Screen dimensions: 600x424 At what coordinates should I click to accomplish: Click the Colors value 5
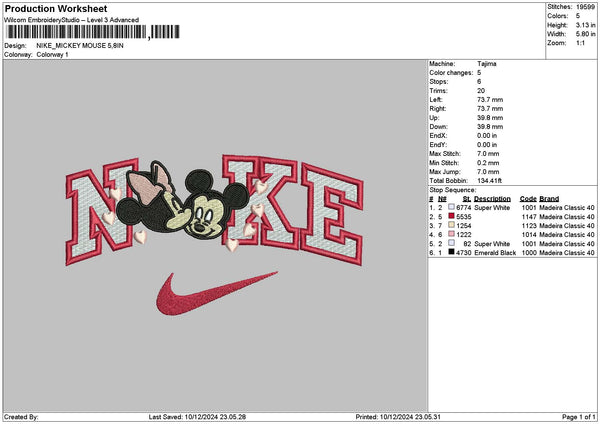(x=578, y=16)
